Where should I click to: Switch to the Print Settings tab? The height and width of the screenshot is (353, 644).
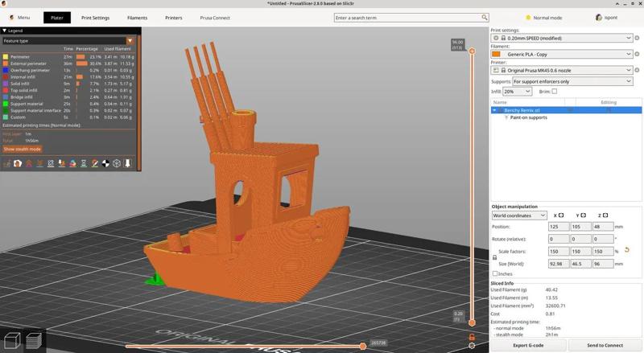point(95,18)
